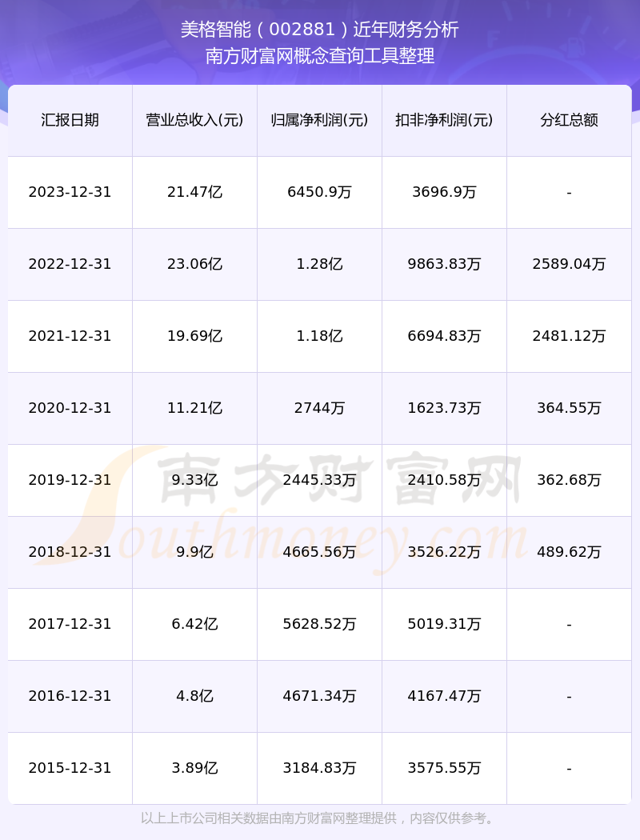Select the 2023-12-31 date cell
This screenshot has width=640, height=840.
[x=70, y=192]
